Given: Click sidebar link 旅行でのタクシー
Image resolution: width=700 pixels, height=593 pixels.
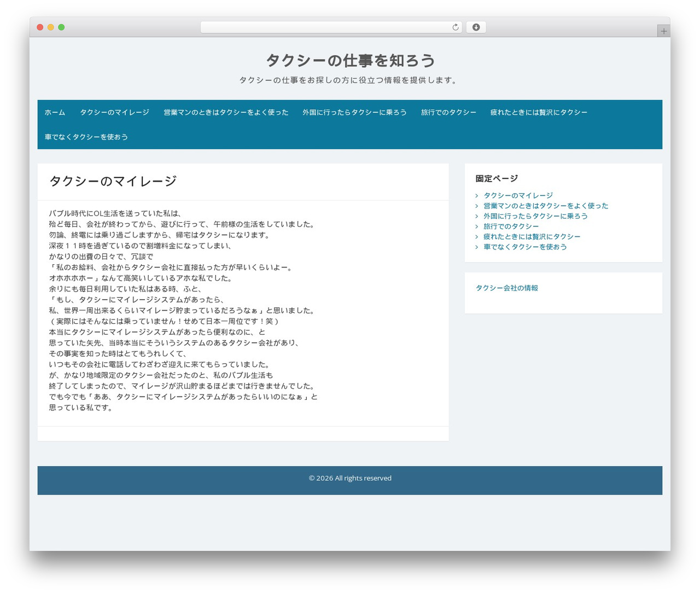Looking at the screenshot, I should point(511,226).
